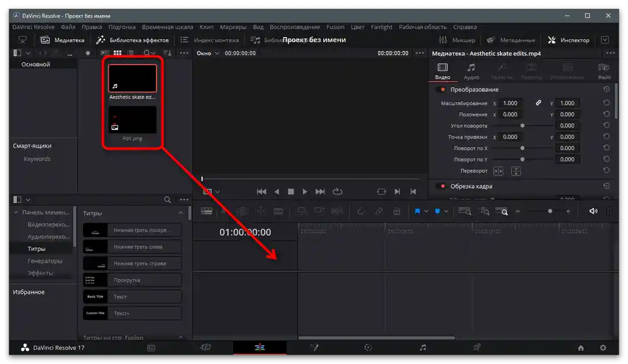Expand the top-right workspace dropdown button

tap(605, 40)
